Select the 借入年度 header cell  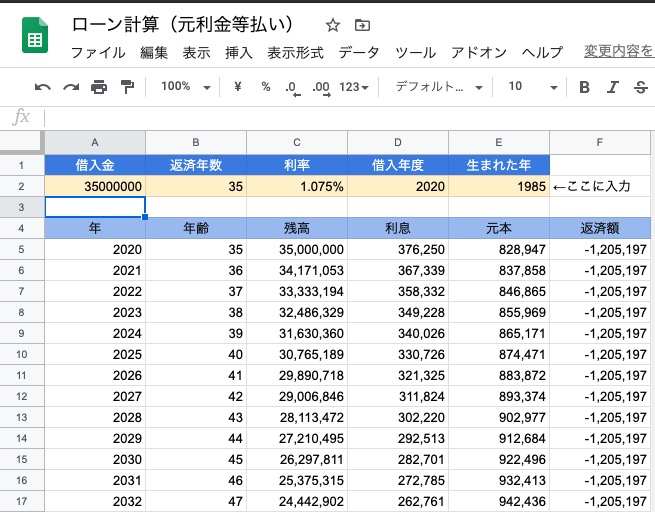pyautogui.click(x=398, y=165)
